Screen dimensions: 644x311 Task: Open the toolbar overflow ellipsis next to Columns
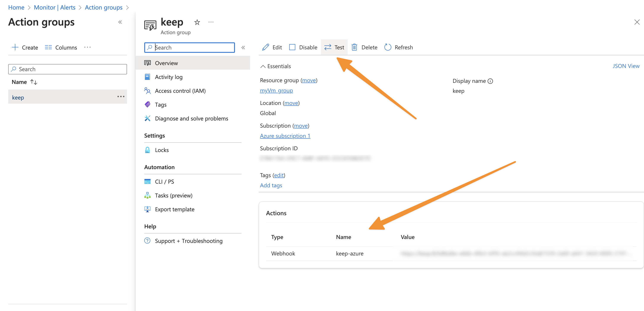(x=87, y=47)
